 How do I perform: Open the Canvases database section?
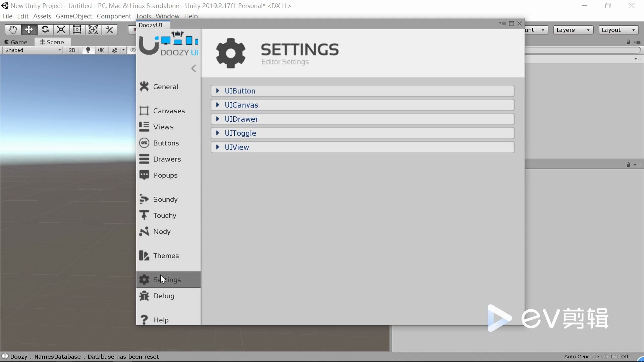coord(168,111)
